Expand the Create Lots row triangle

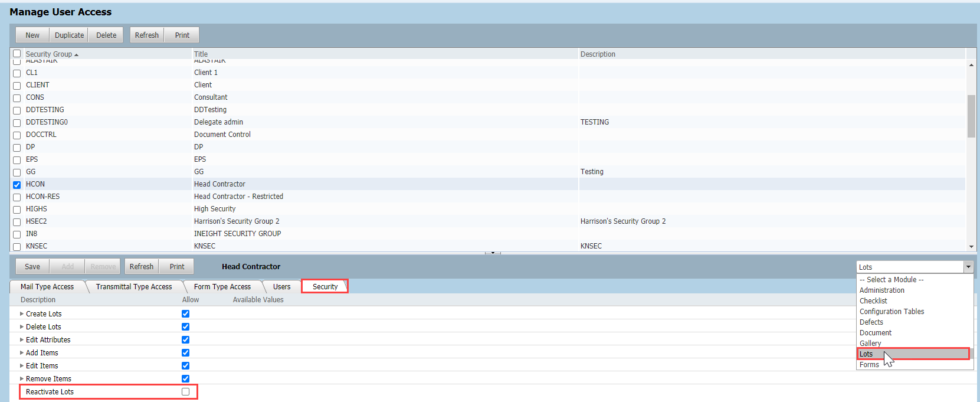pos(22,314)
